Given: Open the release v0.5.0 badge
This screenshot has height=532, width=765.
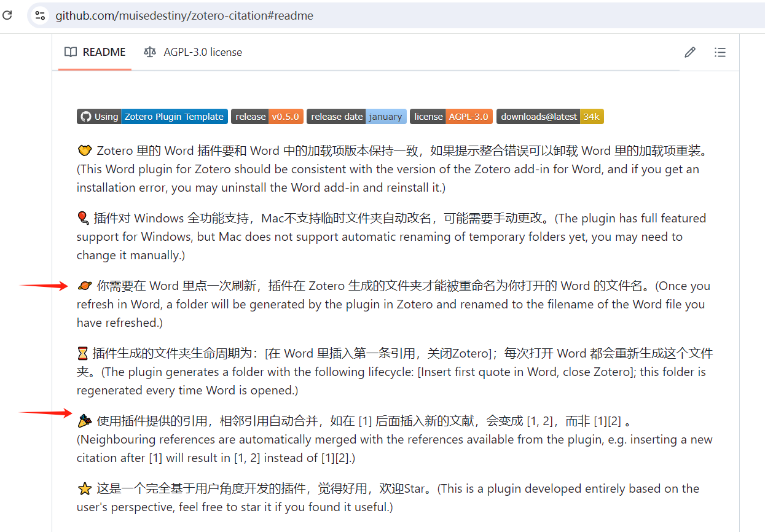Looking at the screenshot, I should pos(267,117).
